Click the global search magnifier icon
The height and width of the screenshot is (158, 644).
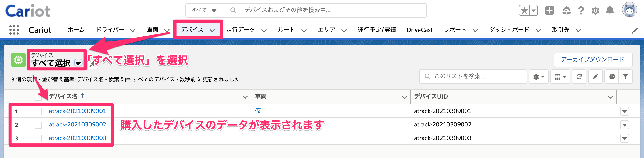click(233, 10)
